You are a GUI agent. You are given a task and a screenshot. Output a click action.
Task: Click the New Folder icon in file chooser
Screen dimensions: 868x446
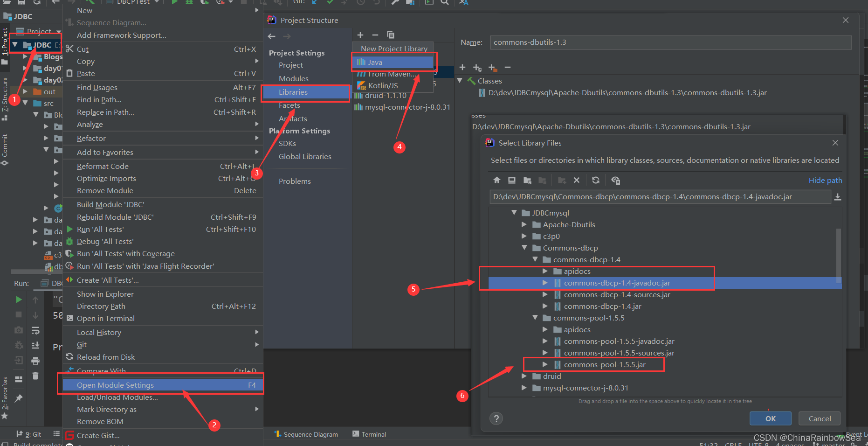(562, 180)
